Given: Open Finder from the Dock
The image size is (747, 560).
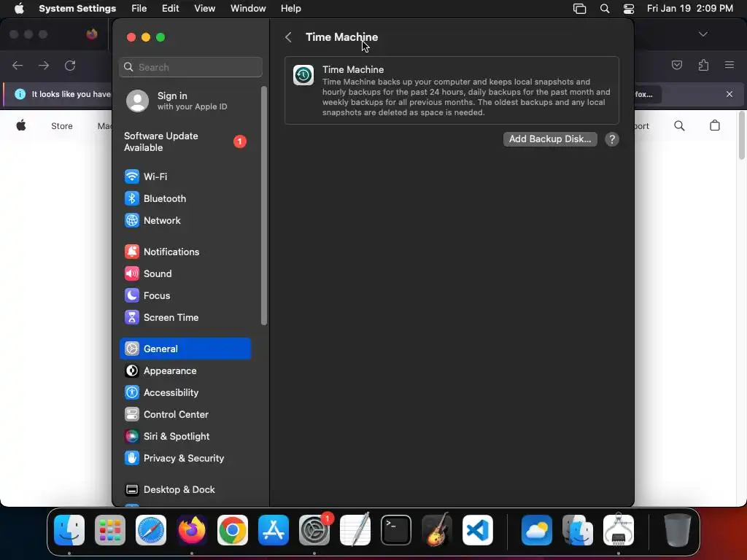Looking at the screenshot, I should tap(69, 530).
